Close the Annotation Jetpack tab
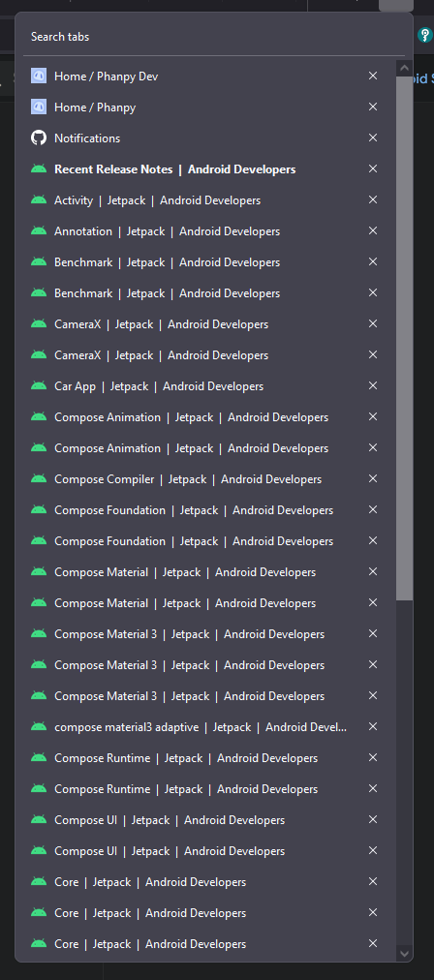The height and width of the screenshot is (980, 434). (x=373, y=230)
